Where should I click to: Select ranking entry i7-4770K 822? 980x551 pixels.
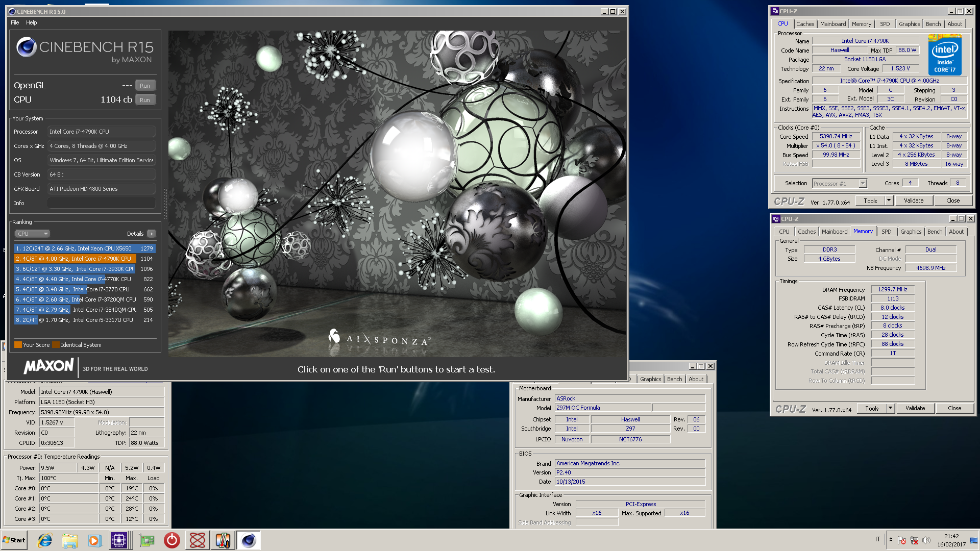click(x=85, y=279)
